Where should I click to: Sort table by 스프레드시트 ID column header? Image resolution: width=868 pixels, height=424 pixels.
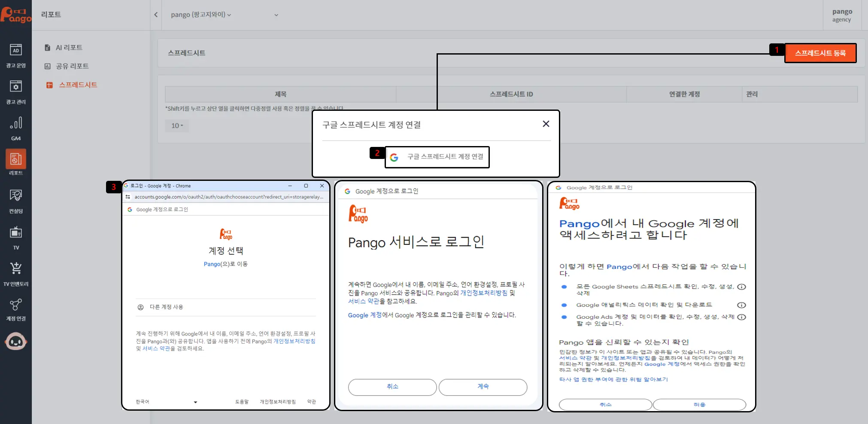[511, 94]
